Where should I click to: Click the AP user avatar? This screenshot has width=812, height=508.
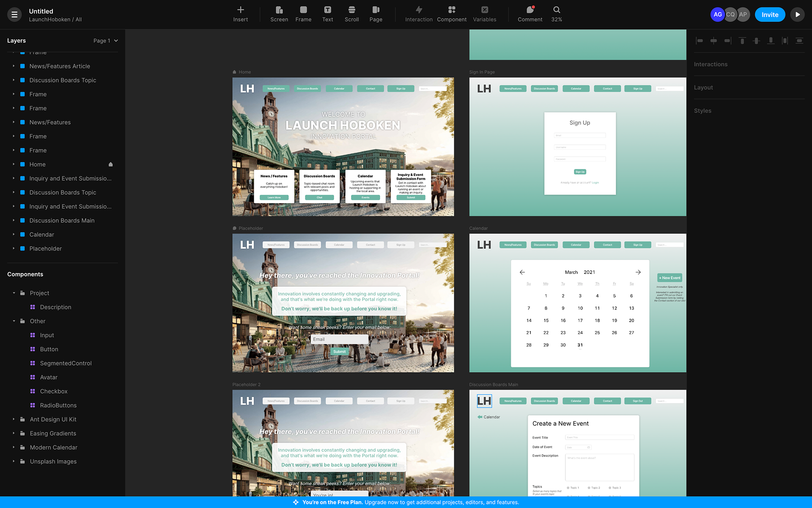(743, 14)
